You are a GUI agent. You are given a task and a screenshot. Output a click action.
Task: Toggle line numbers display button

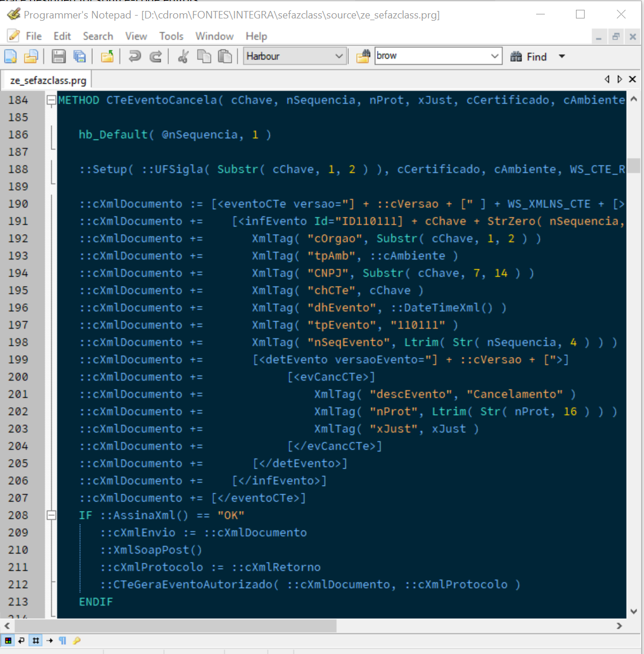36,640
